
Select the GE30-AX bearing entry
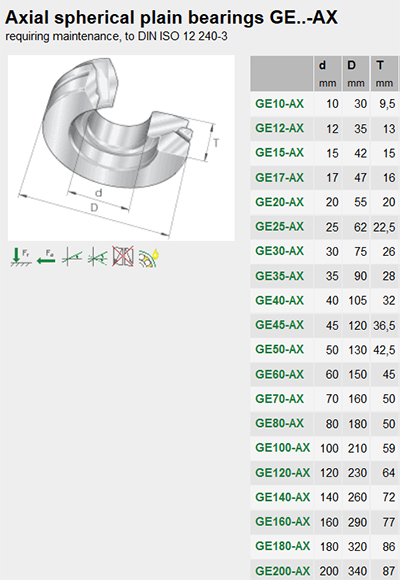pos(279,251)
